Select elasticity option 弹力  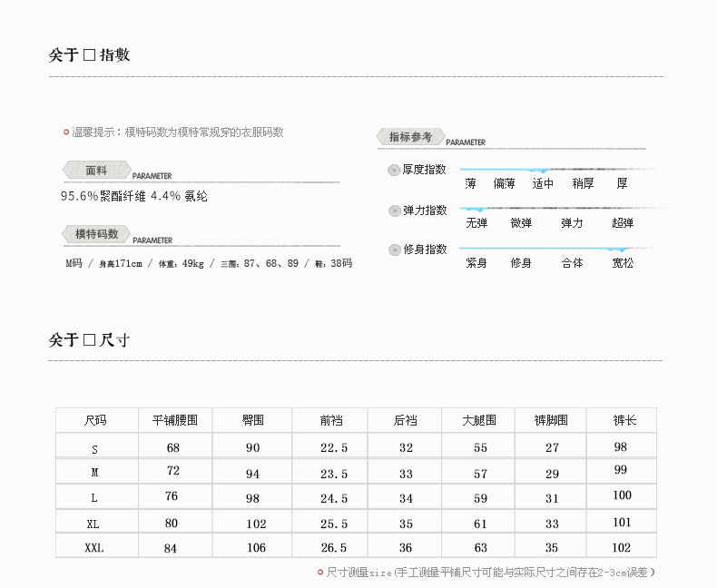click(572, 223)
